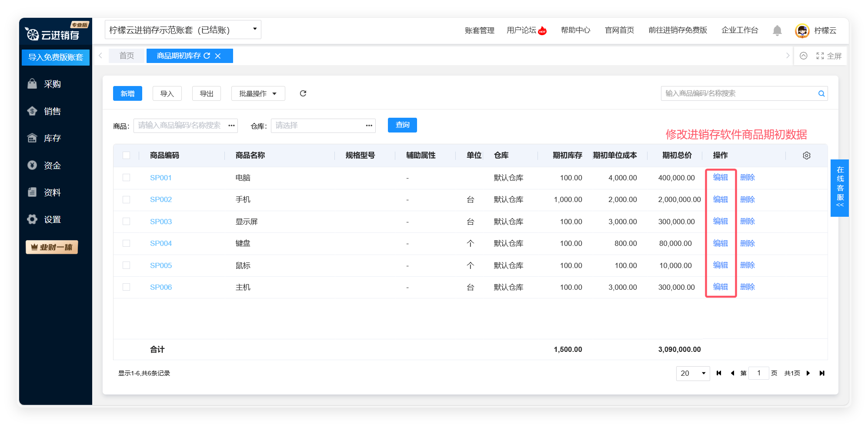Click 编辑 link for SP003 显示屏
This screenshot has width=868, height=424.
[720, 222]
